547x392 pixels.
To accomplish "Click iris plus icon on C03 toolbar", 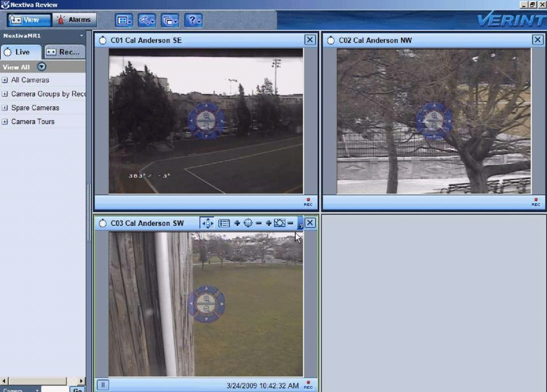I will 268,223.
